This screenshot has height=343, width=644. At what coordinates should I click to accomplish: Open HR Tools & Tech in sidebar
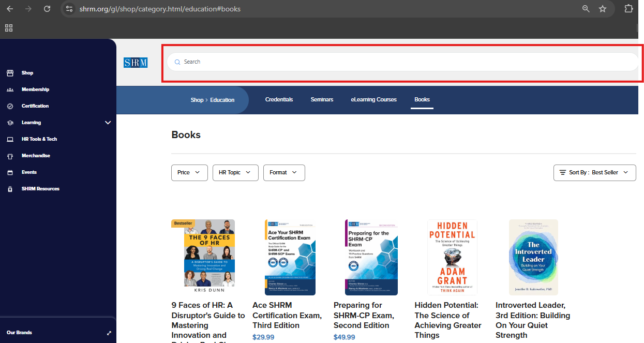point(39,139)
